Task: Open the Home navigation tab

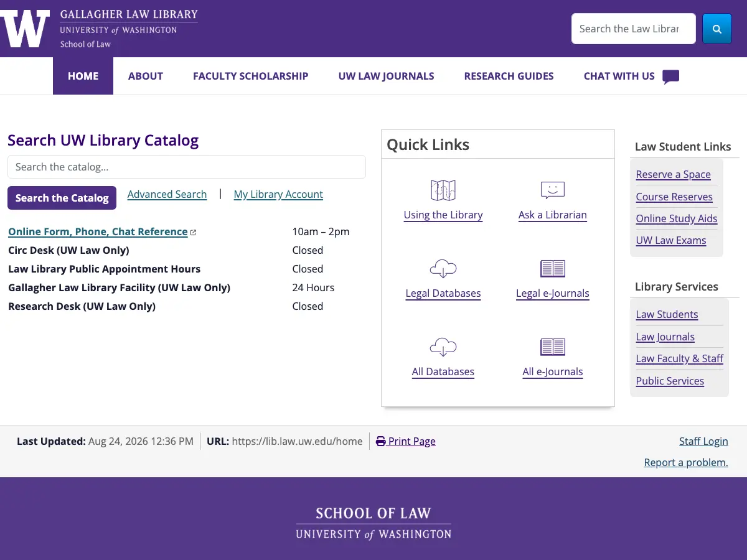Action: pos(83,76)
